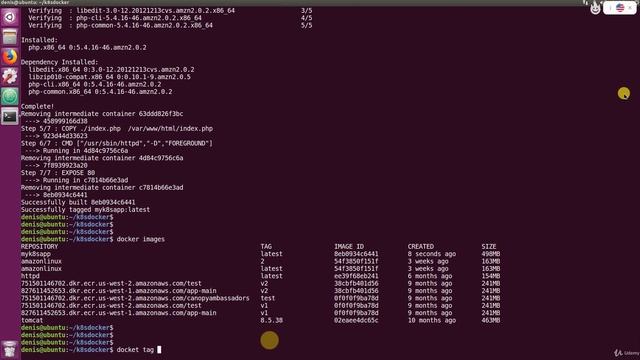Click the 'Complete!' output line
The image size is (640, 360).
(37, 107)
